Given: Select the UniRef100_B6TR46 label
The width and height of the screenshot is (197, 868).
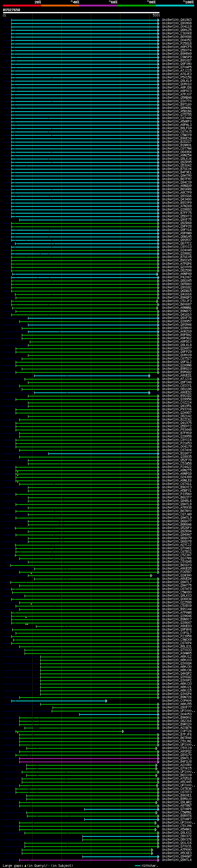Looking at the screenshot, I should (x=176, y=738).
